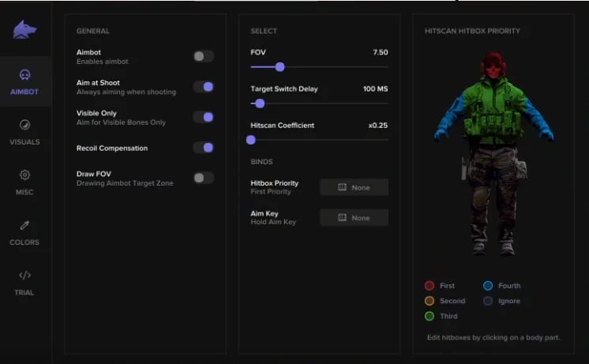Open the MISC tab with the gear icon
589x364 pixels.
(x=24, y=182)
